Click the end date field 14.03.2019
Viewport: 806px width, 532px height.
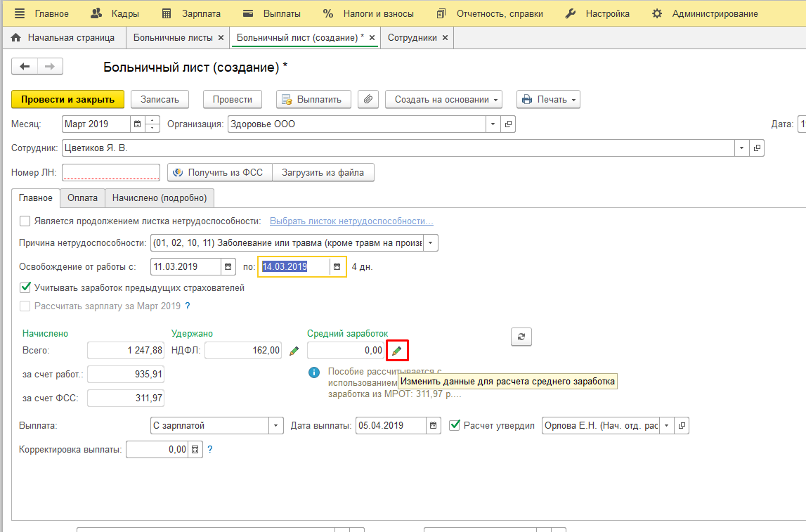tap(294, 266)
